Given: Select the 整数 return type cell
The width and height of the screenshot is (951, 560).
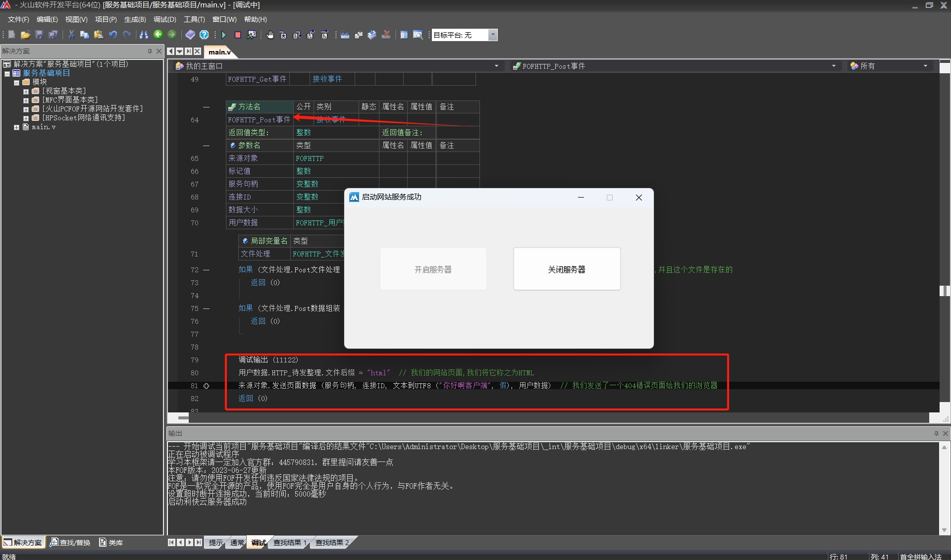Looking at the screenshot, I should pos(336,133).
